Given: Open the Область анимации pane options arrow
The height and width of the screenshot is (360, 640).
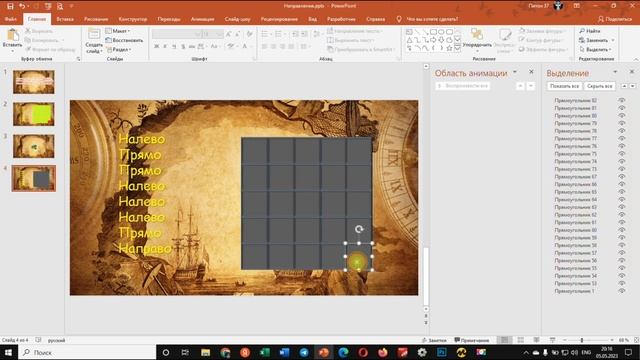Looking at the screenshot, I should click(515, 72).
